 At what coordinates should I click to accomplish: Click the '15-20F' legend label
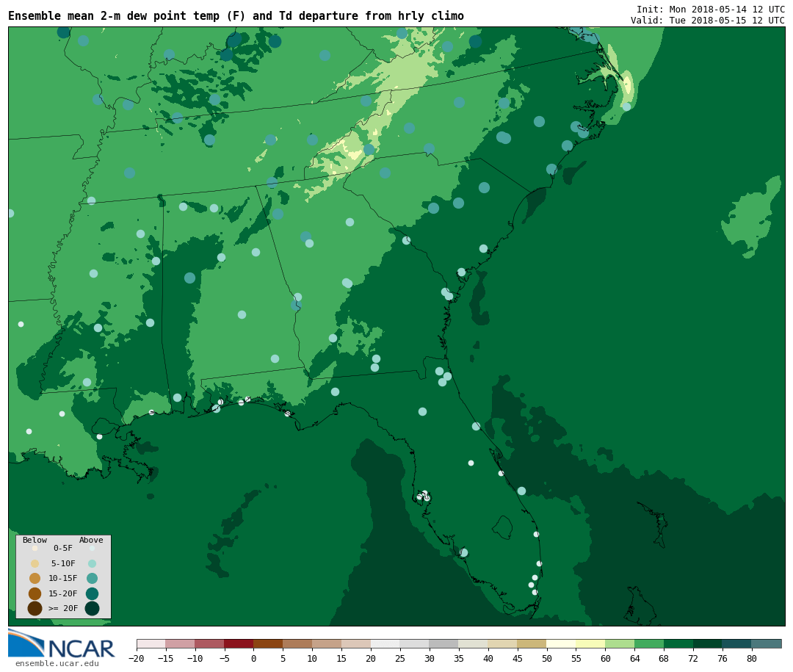click(63, 593)
